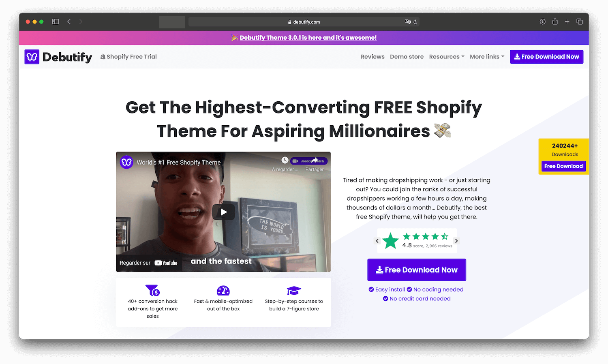
Task: Reload the page with refresh icon
Action: click(415, 22)
